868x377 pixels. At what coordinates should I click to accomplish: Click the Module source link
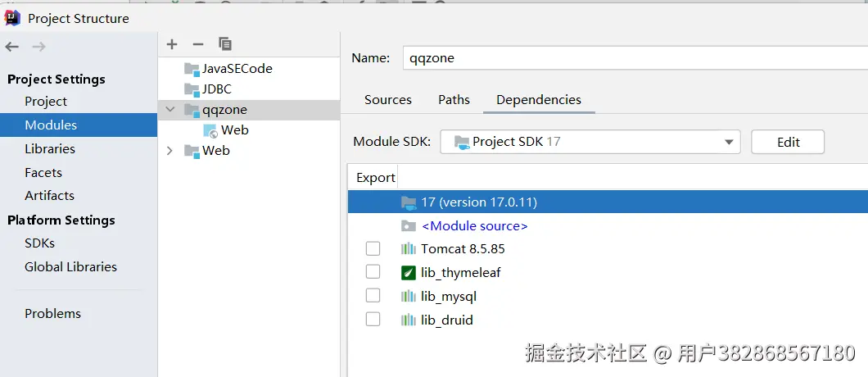pyautogui.click(x=474, y=225)
